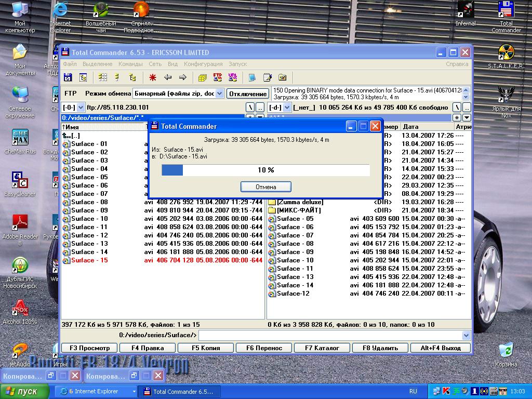Select the Surface - 01 file row
532x399 pixels.
(105, 144)
